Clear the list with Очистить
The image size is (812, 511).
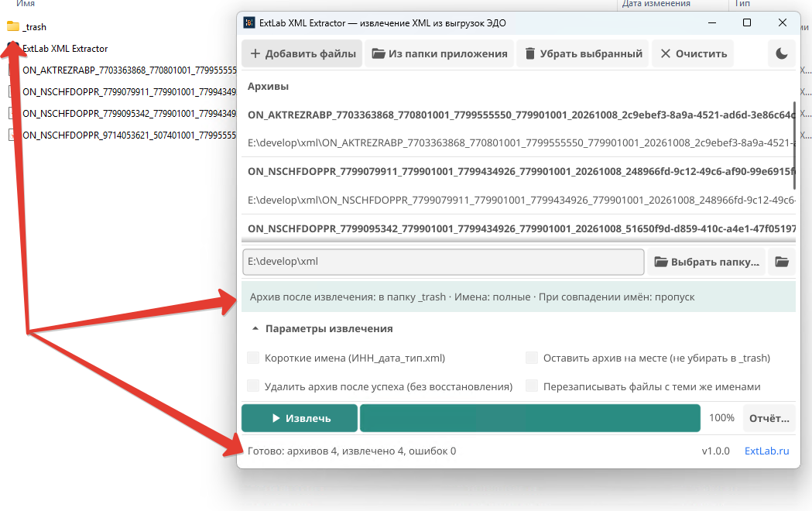click(693, 54)
